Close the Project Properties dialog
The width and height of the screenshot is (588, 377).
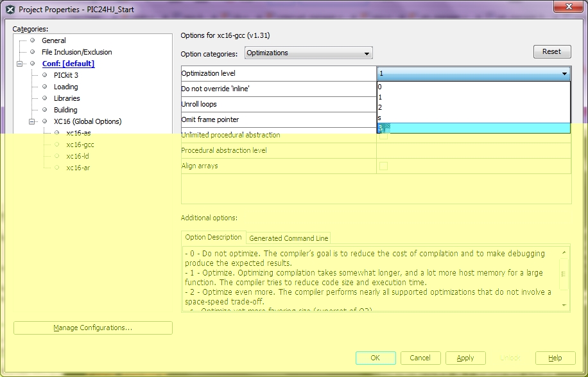pos(569,6)
